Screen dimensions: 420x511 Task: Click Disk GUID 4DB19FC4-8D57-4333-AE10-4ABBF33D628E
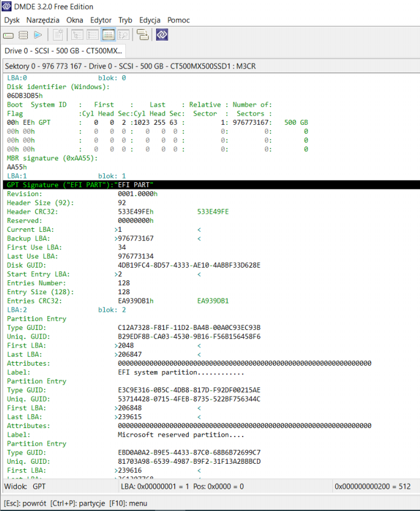(x=189, y=265)
